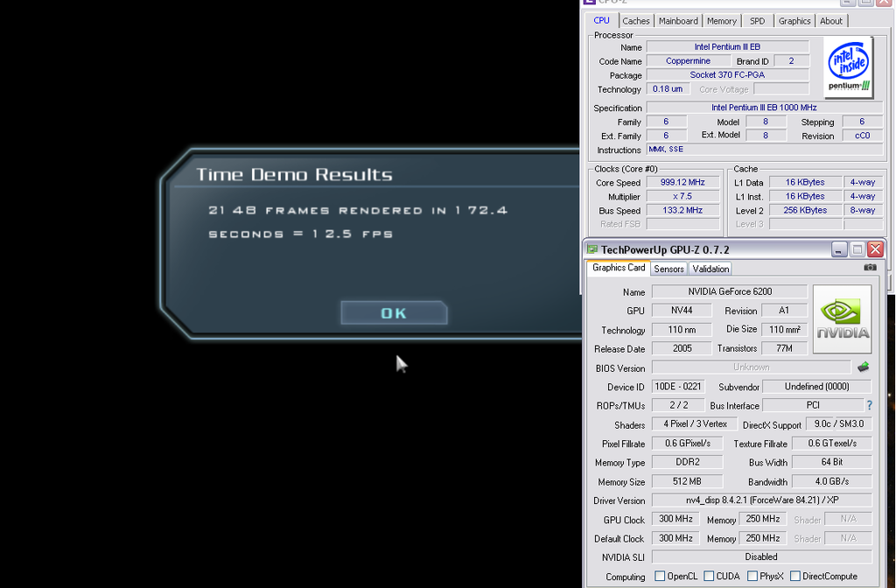The image size is (896, 588).
Task: Click the Multiplier value x 7.5
Action: point(682,196)
